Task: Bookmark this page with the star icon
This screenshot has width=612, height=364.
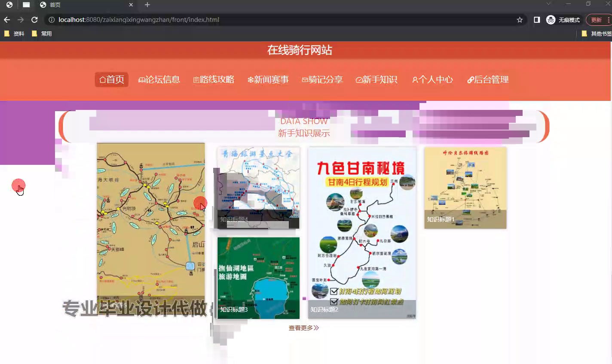Action: [x=520, y=20]
